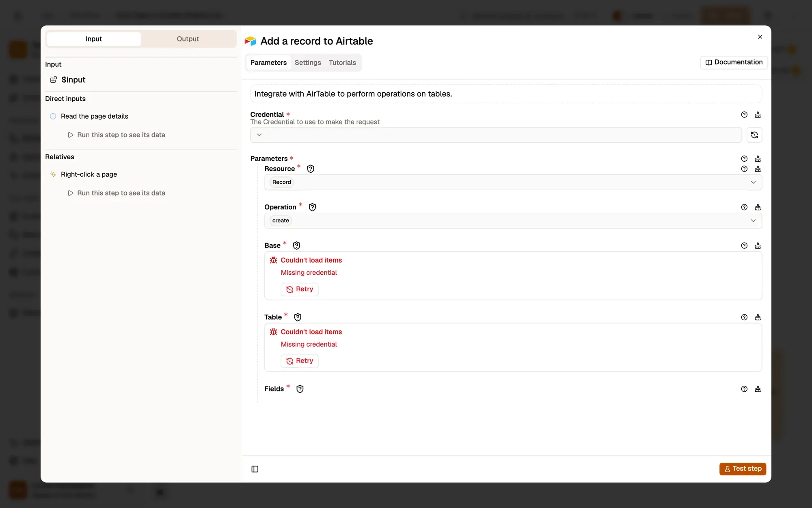Screen dimensions: 812x508
Task: Click shield icon next to Resource
Action: [311, 169]
